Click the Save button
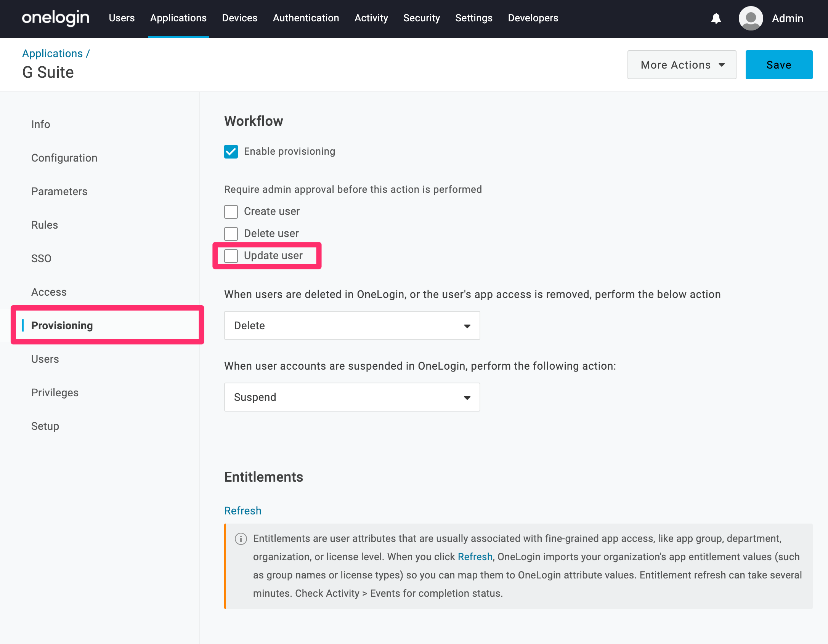The height and width of the screenshot is (644, 828). tap(779, 65)
